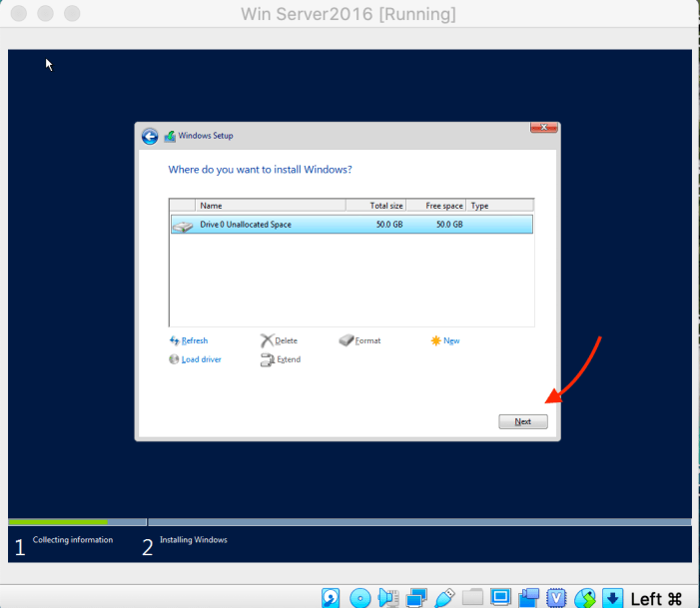Click the Left ⌘ host key label
The image size is (700, 608).
coord(656,599)
